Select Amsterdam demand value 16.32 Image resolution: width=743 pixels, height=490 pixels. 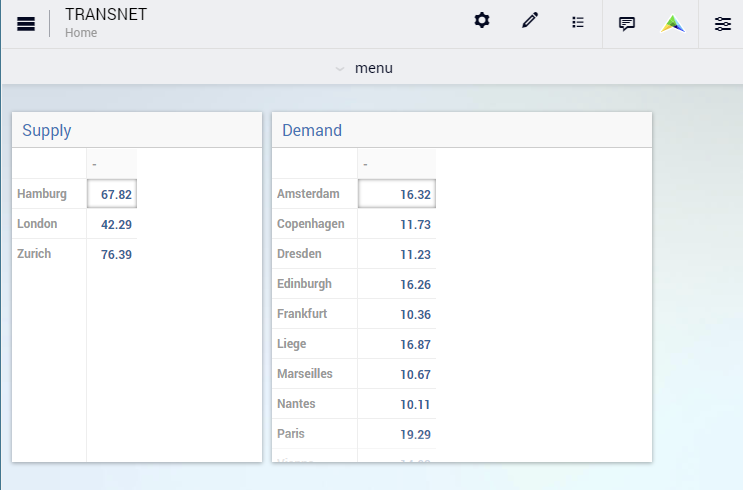[x=397, y=194]
